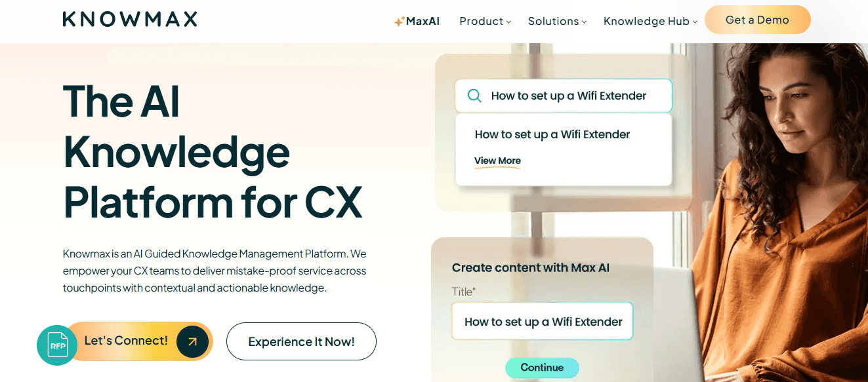
Task: Click the Product navigation item
Action: tap(481, 21)
